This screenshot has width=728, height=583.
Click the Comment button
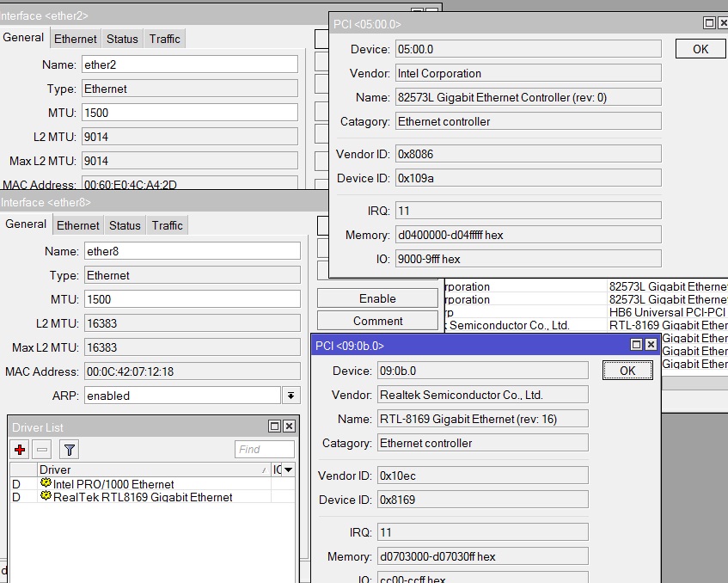[377, 321]
